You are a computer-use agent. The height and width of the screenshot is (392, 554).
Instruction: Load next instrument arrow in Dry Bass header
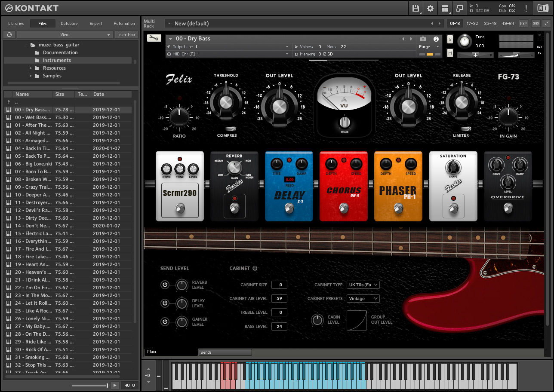coord(411,39)
